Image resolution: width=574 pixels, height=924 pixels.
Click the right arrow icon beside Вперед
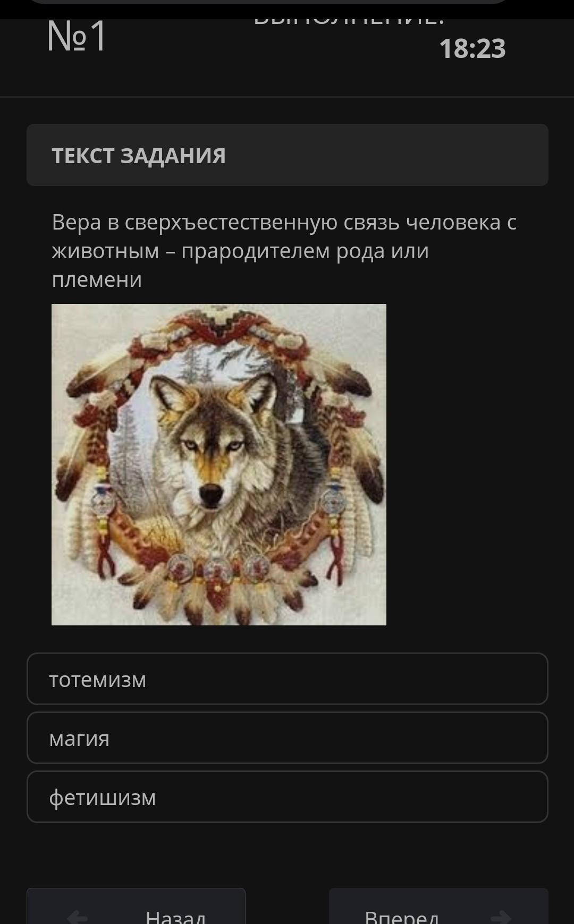tap(501, 917)
